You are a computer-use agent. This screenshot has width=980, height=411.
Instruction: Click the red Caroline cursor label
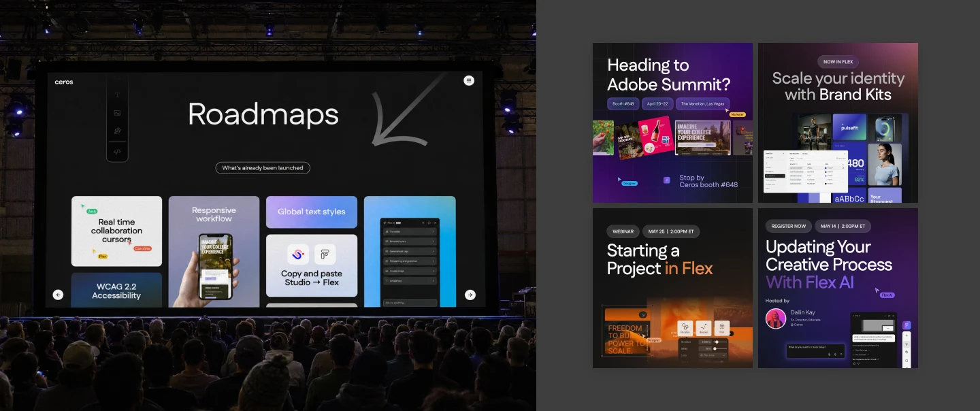[142, 248]
